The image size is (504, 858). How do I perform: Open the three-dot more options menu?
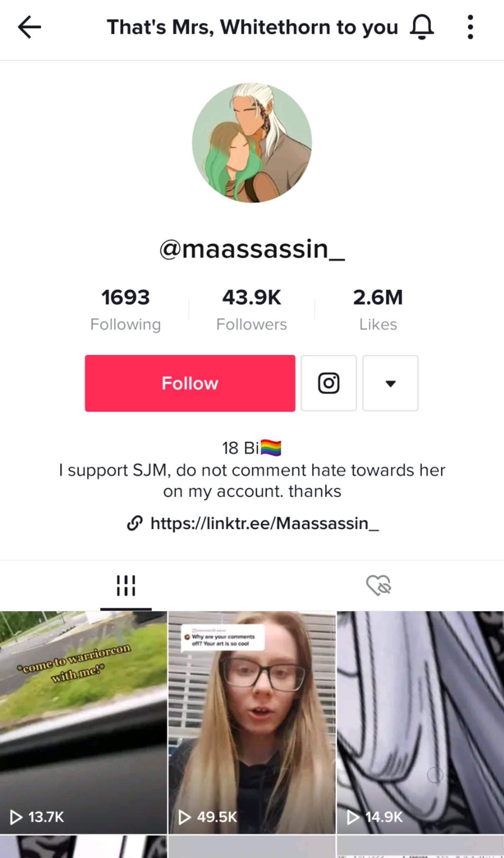click(x=471, y=27)
